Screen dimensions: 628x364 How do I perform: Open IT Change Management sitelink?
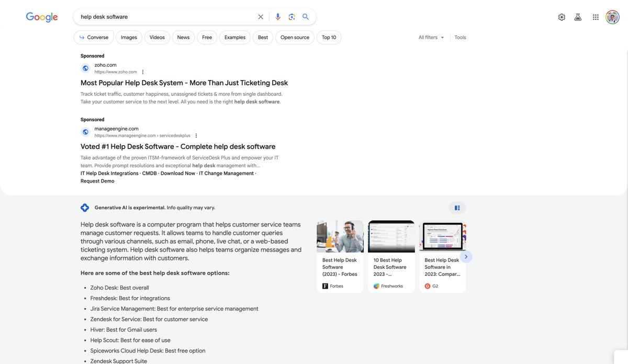pyautogui.click(x=226, y=174)
